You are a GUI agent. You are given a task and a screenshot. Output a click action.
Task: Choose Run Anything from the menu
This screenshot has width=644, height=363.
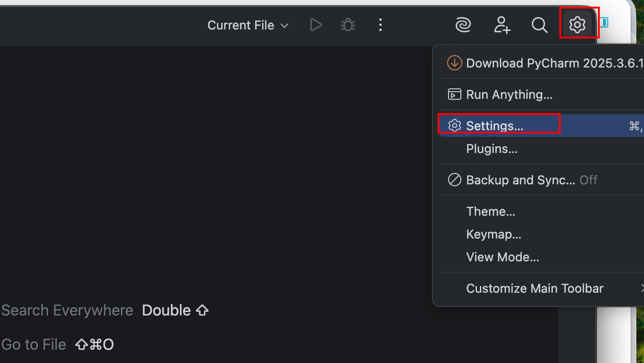(542, 95)
